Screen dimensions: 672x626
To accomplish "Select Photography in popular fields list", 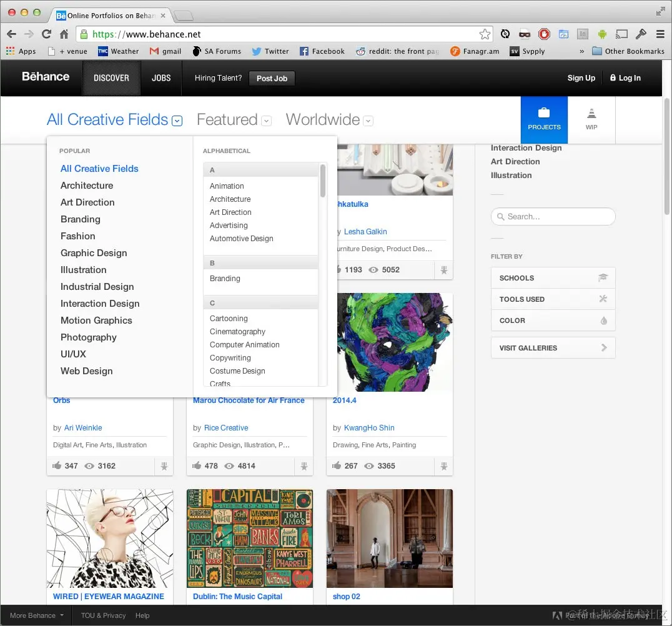I will pos(88,337).
